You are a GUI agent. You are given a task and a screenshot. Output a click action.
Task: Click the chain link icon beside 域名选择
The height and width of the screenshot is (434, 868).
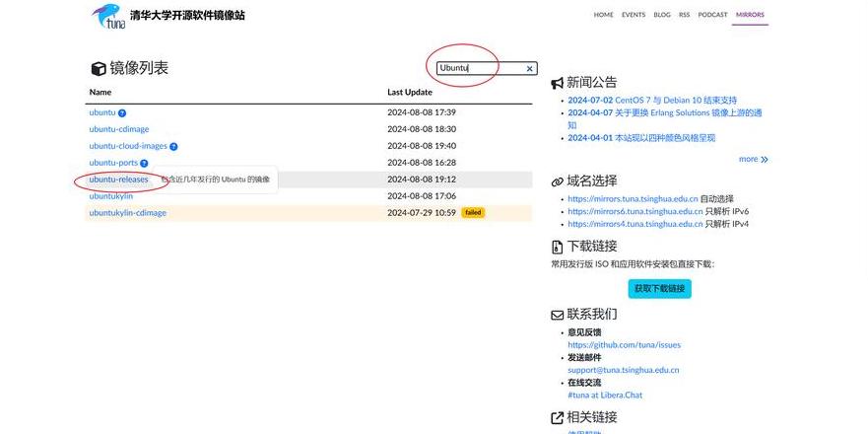(x=557, y=181)
